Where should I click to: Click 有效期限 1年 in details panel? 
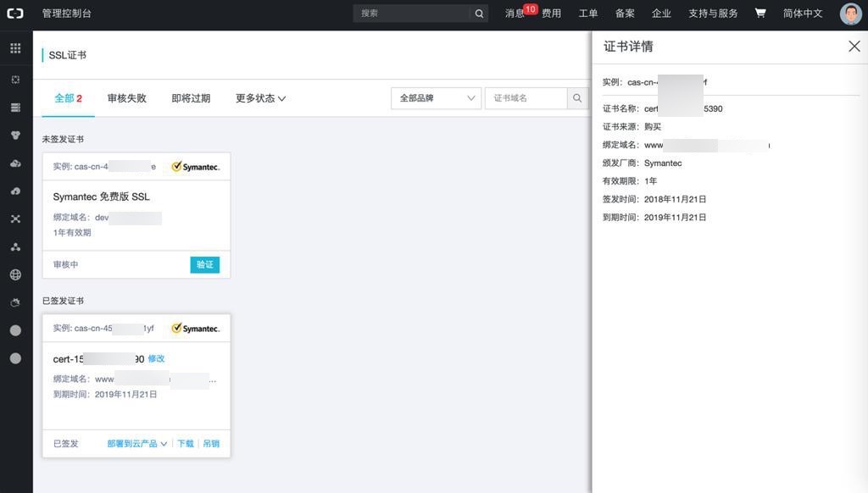click(x=630, y=181)
